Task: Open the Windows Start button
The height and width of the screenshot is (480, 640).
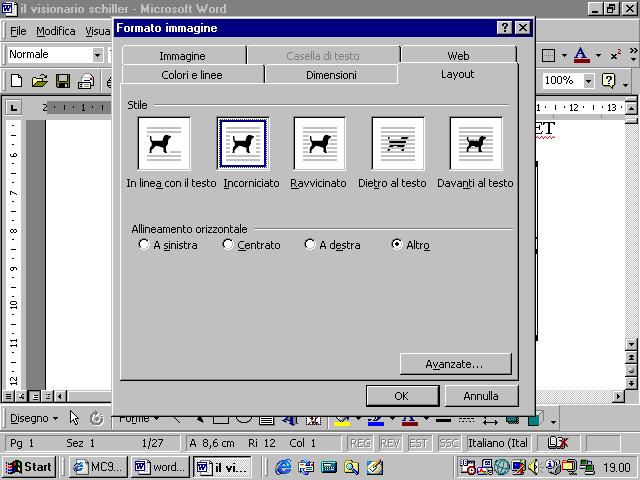Action: click(29, 467)
